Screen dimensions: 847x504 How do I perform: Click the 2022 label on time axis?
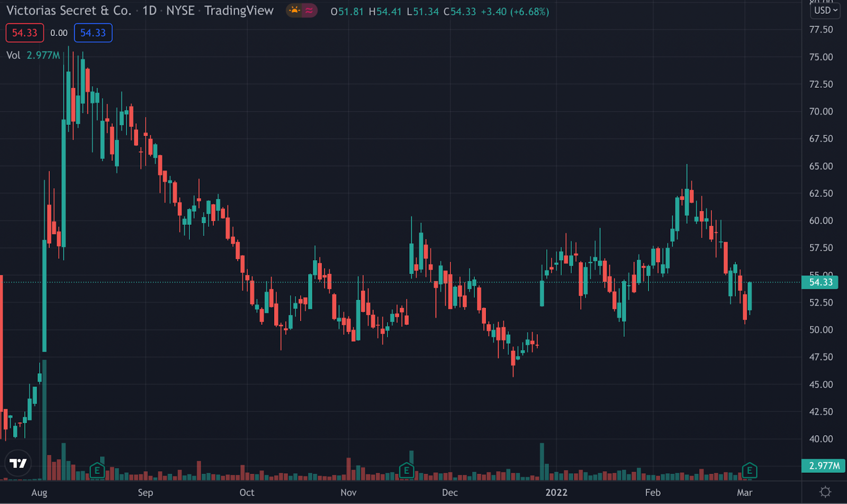click(556, 493)
